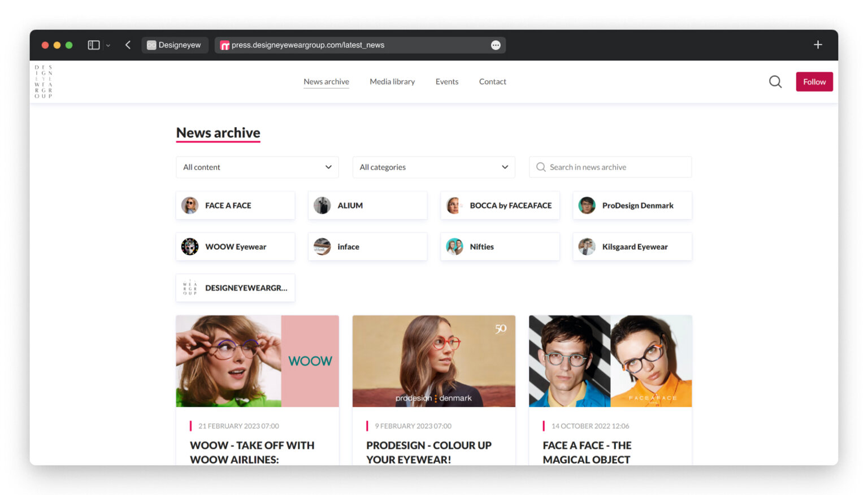Open the All content dropdown
The height and width of the screenshot is (495, 868).
click(x=257, y=167)
